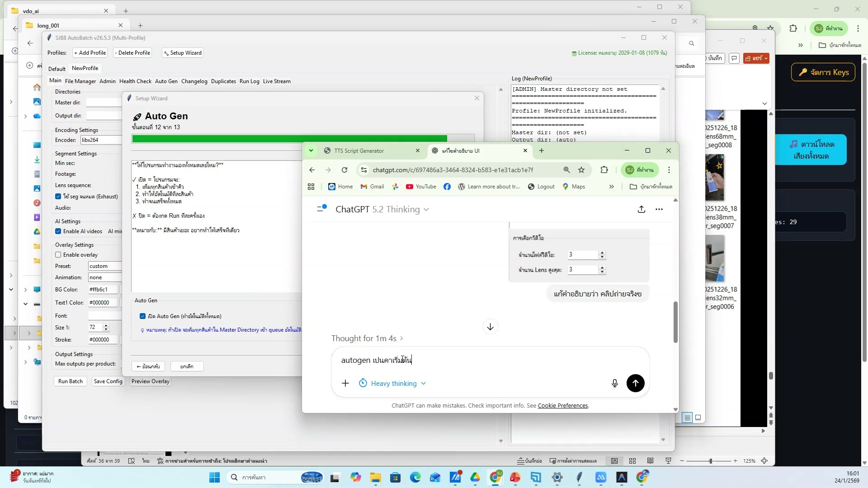Click the search magnifier in the zoomed window toolbar

[692, 43]
